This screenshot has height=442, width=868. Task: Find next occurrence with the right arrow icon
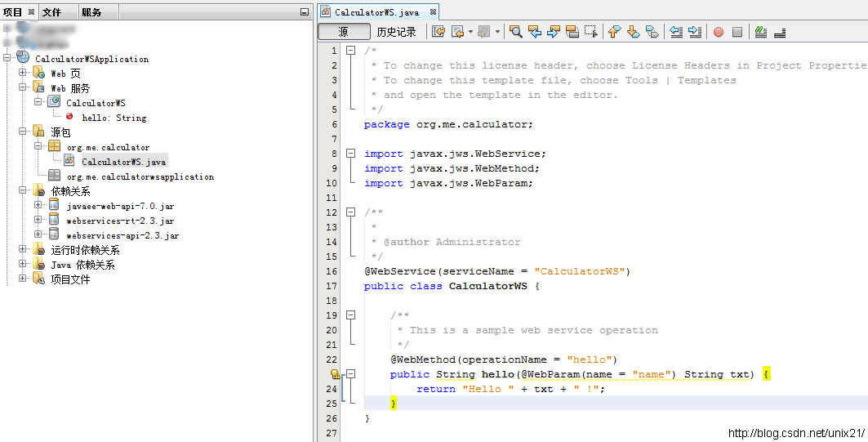[x=554, y=32]
